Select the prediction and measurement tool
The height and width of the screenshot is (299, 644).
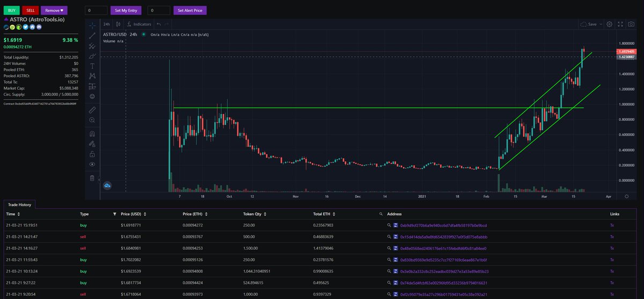tap(92, 86)
